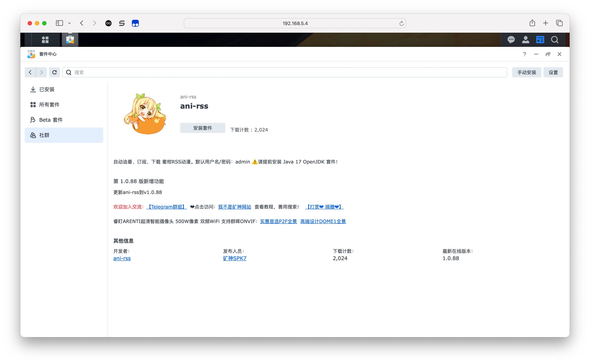Open the publisher 矿神SPK7 link
The height and width of the screenshot is (364, 590).
(235, 258)
